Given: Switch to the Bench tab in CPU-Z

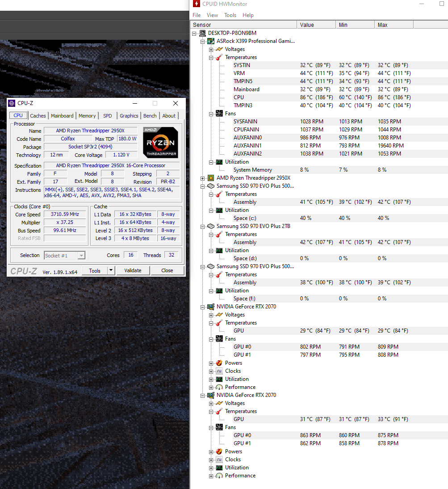Looking at the screenshot, I should [150, 116].
